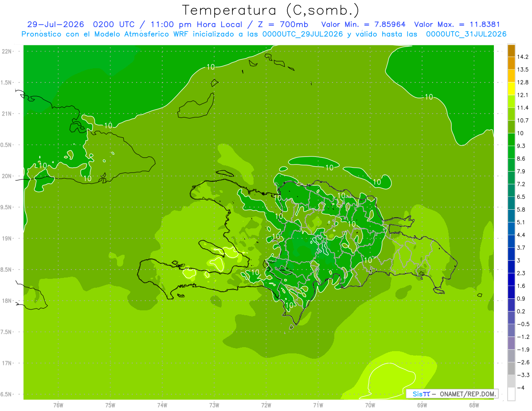Click the -0.5 color bar label
The height and width of the screenshot is (411, 532).
click(523, 324)
